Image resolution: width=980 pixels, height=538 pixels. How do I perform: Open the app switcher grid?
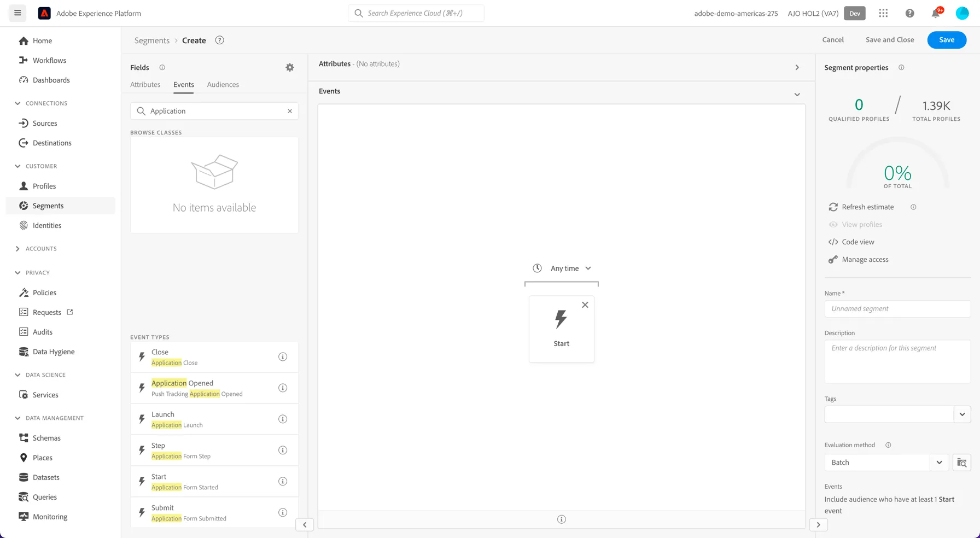[x=883, y=13]
